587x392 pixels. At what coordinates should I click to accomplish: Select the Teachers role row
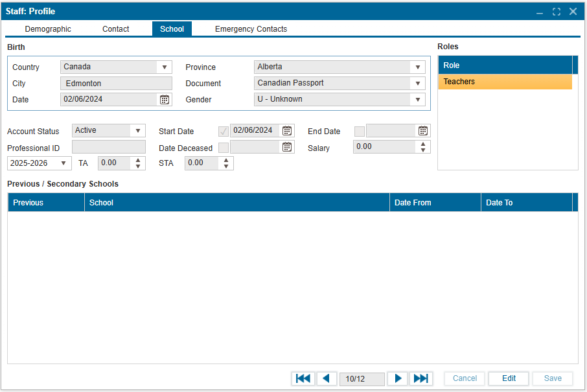[x=505, y=82]
